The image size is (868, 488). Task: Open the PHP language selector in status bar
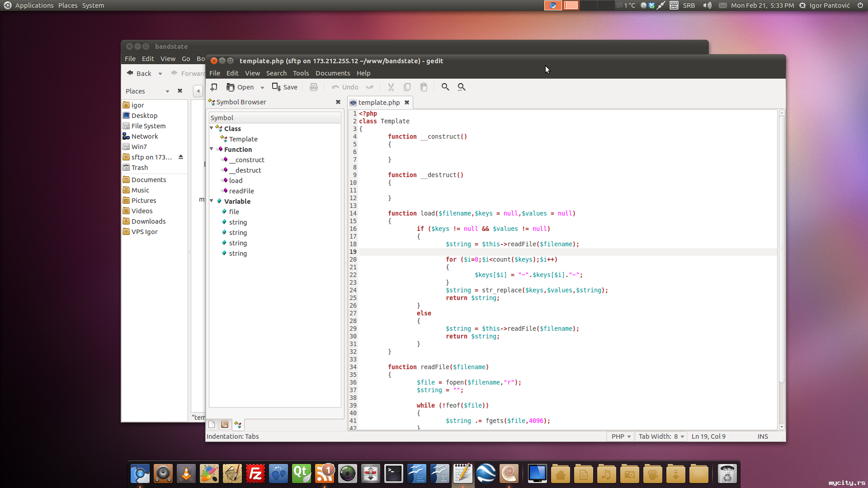(621, 436)
